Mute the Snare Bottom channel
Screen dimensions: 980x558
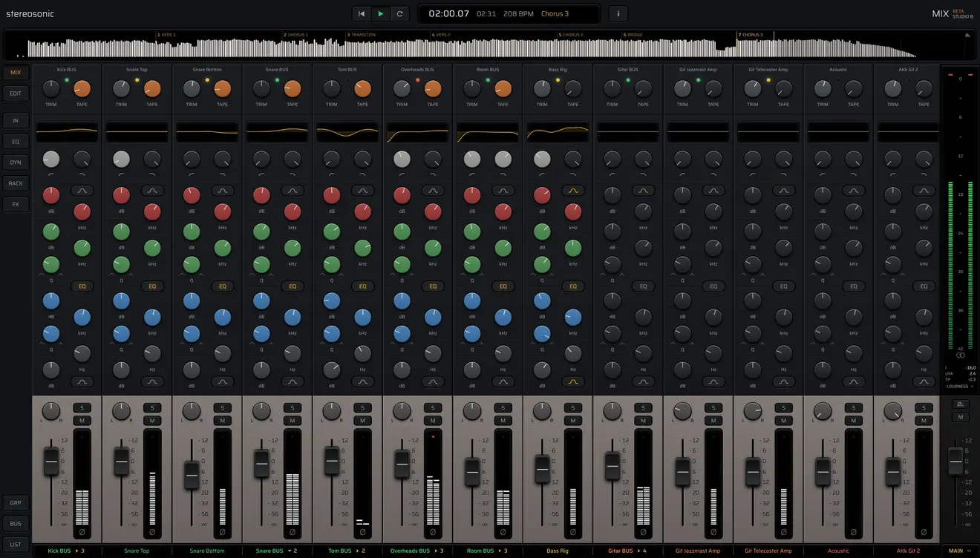pyautogui.click(x=223, y=421)
